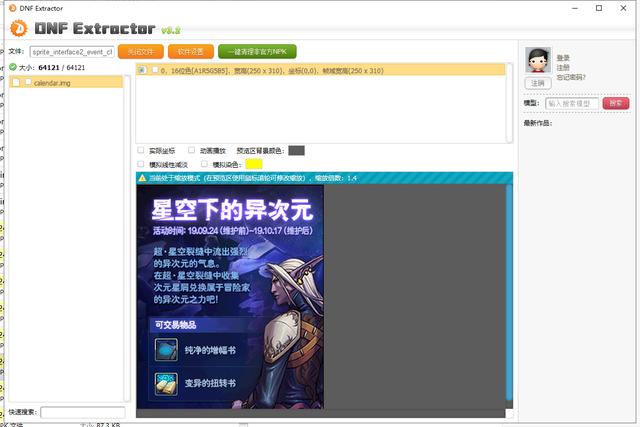Click the quick search field at bottom left
Screen dimensions: 640x427
[x=83, y=412]
